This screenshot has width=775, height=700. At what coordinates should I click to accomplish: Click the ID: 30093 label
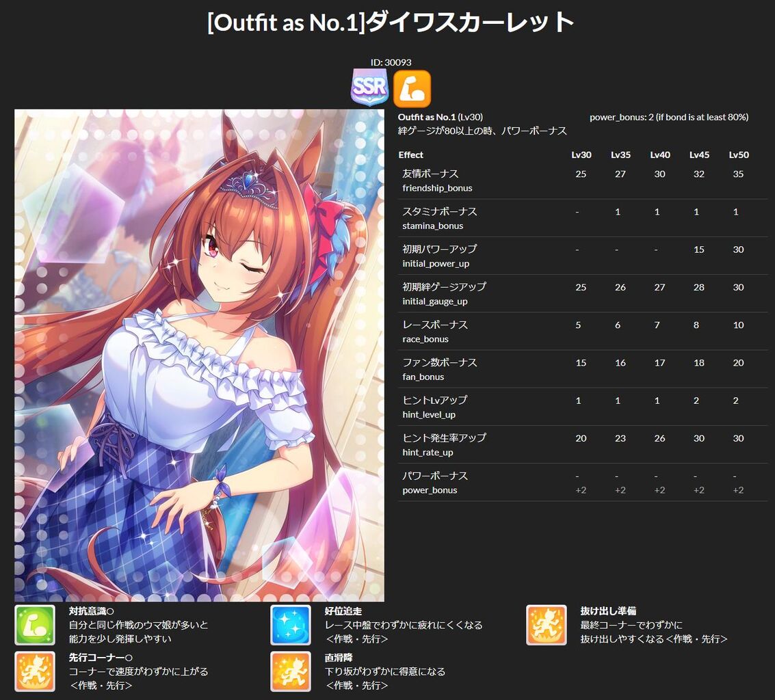pyautogui.click(x=391, y=62)
